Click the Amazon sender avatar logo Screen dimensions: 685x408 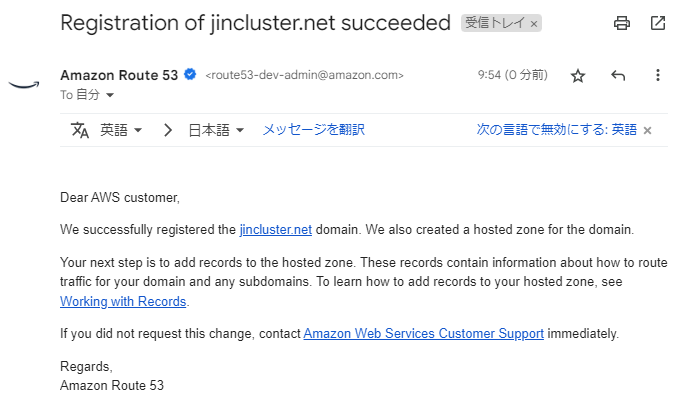pos(24,84)
